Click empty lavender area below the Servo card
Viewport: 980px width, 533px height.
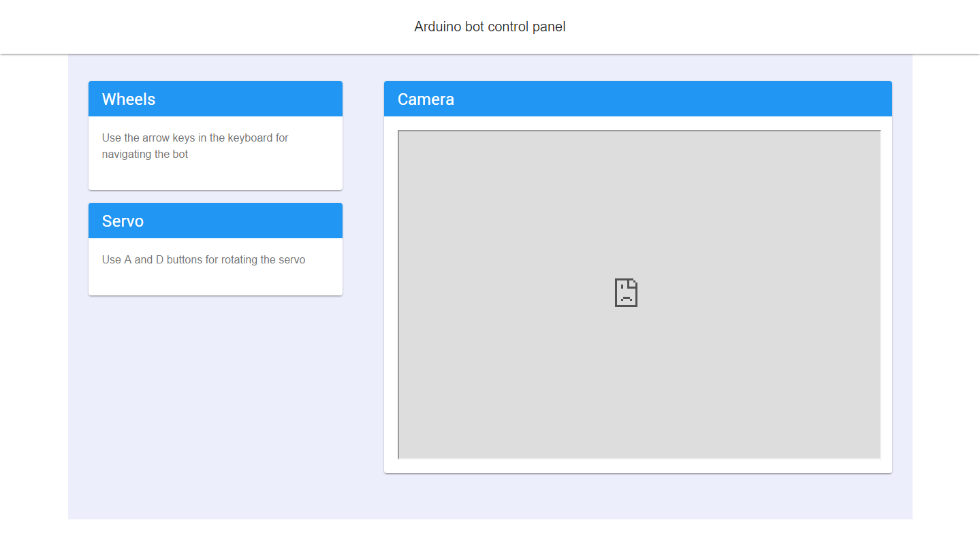tap(215, 395)
